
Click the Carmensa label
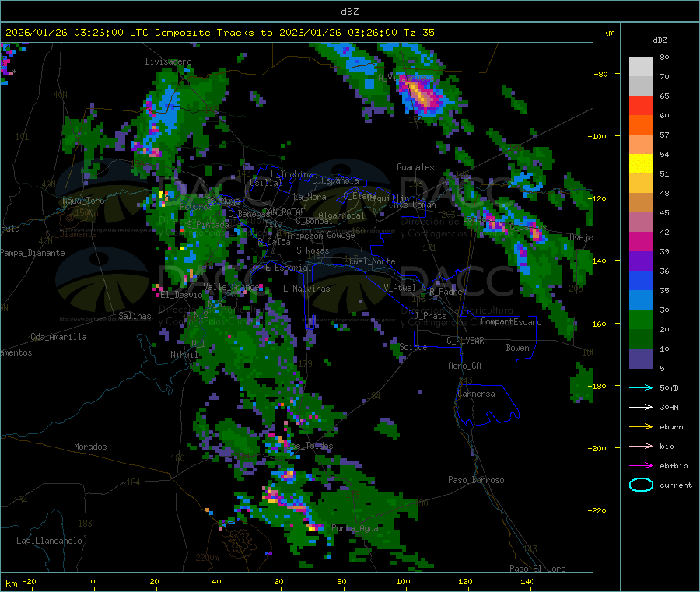pos(476,394)
